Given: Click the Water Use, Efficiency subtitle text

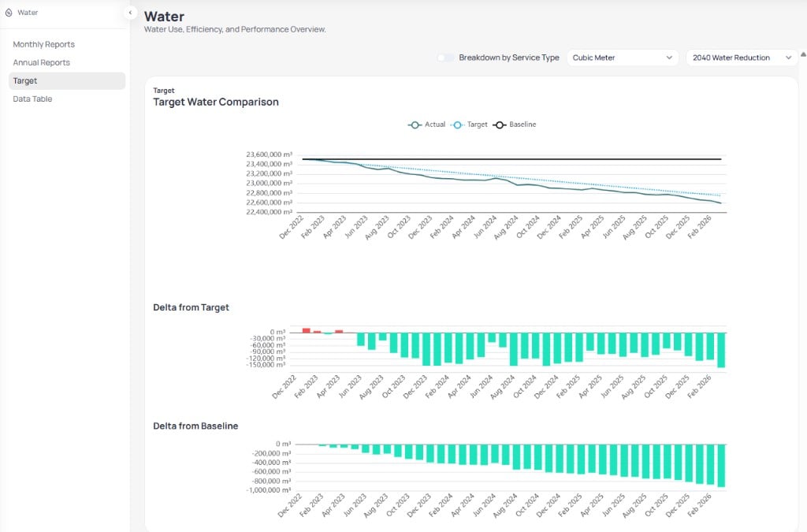Looking at the screenshot, I should pyautogui.click(x=235, y=29).
